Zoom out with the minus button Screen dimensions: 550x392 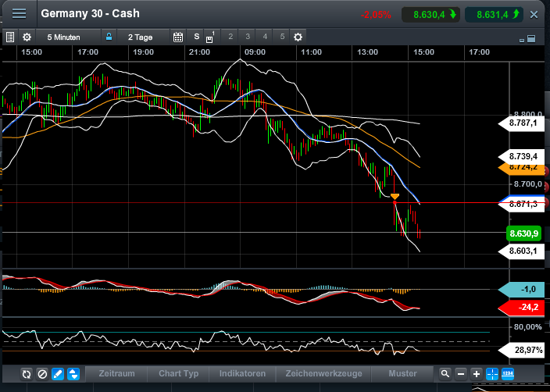[461, 374]
